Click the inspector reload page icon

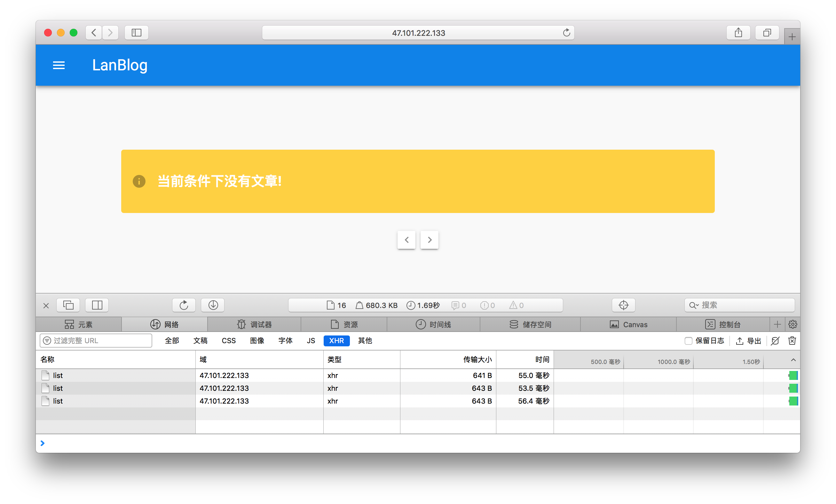click(184, 305)
